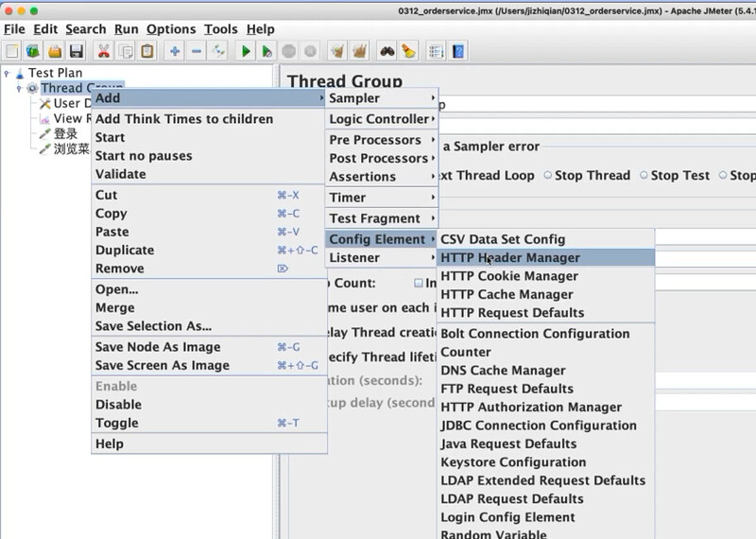
Task: Choose Save Node As Image
Action: 209,347
